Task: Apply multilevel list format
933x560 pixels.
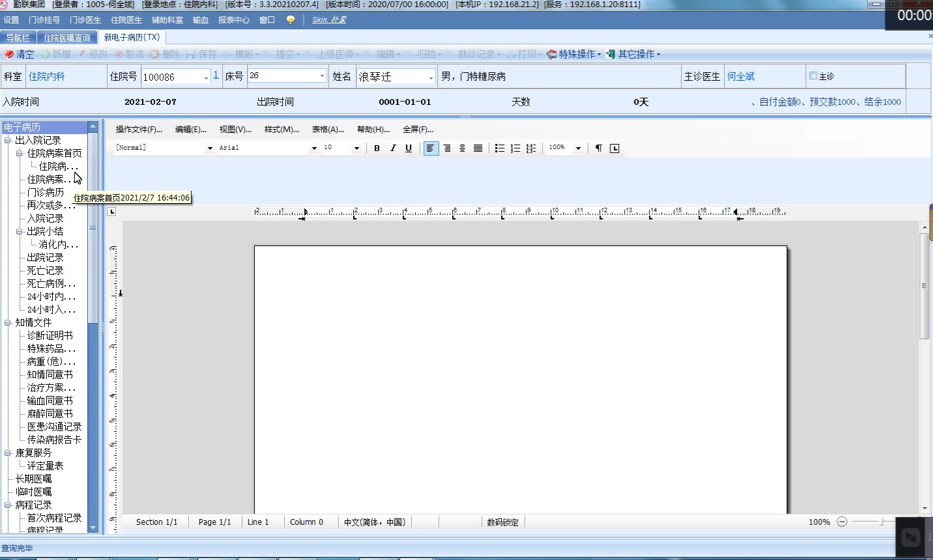Action: coord(531,148)
